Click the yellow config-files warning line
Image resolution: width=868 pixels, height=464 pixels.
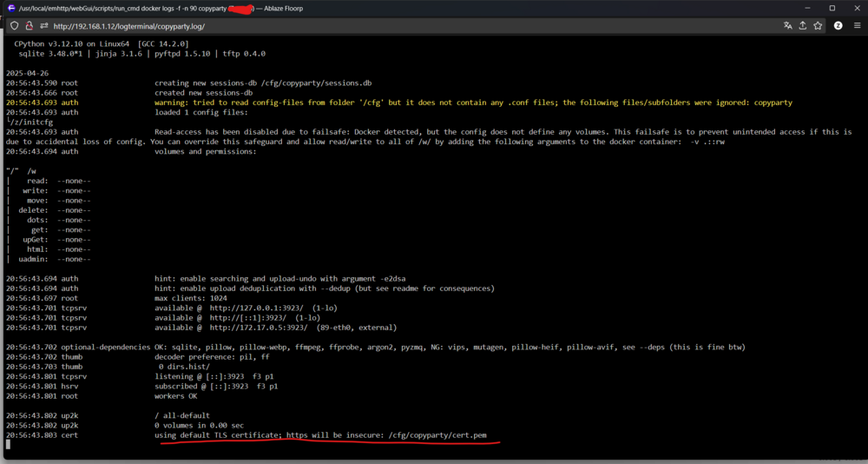tap(399, 103)
